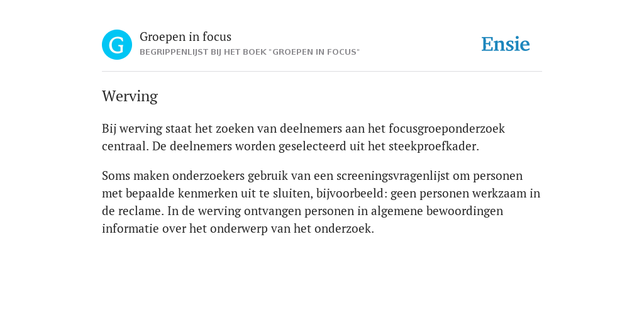Click the line starting 'Bij werving staat'
This screenshot has height=322, width=644.
[x=304, y=129]
